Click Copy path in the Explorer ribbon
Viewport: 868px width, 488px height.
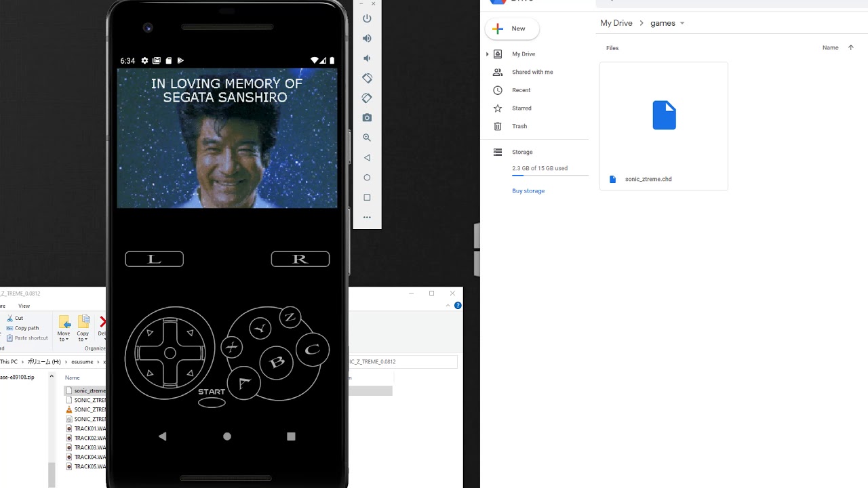(22, 328)
